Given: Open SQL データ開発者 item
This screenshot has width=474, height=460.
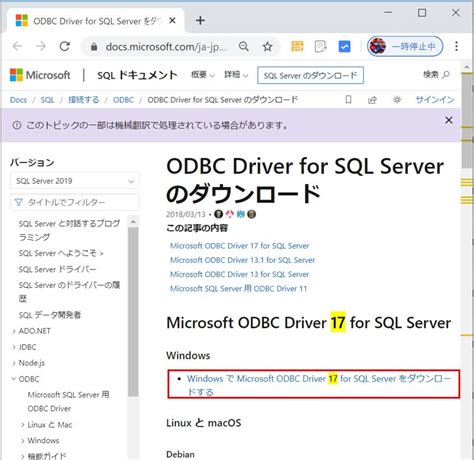Looking at the screenshot, I should tap(50, 315).
